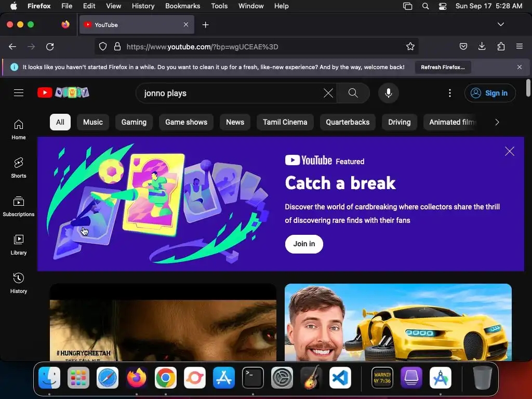
Task: Open Terminal from the dock
Action: 253,378
